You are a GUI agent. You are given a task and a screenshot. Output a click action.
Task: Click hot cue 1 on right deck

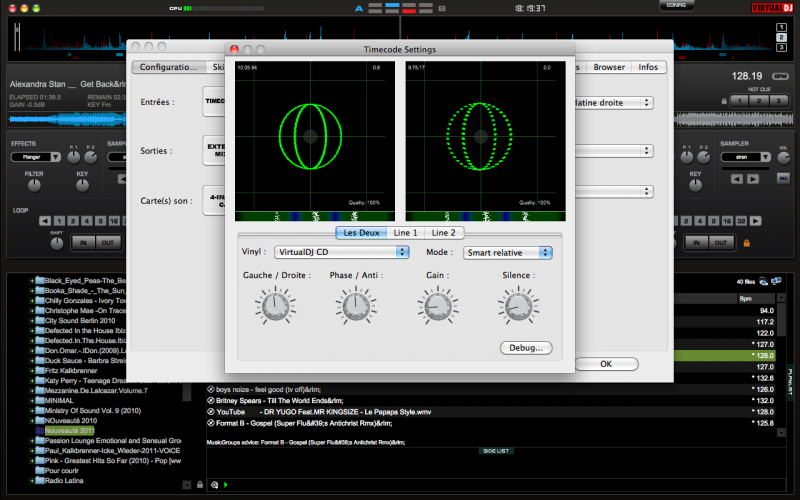(739, 101)
